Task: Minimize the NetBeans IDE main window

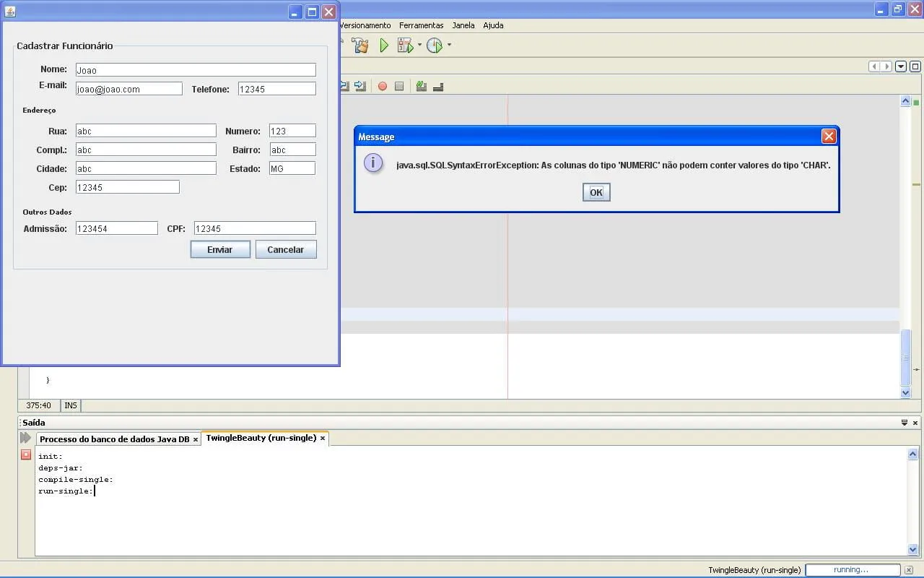Action: (x=882, y=9)
